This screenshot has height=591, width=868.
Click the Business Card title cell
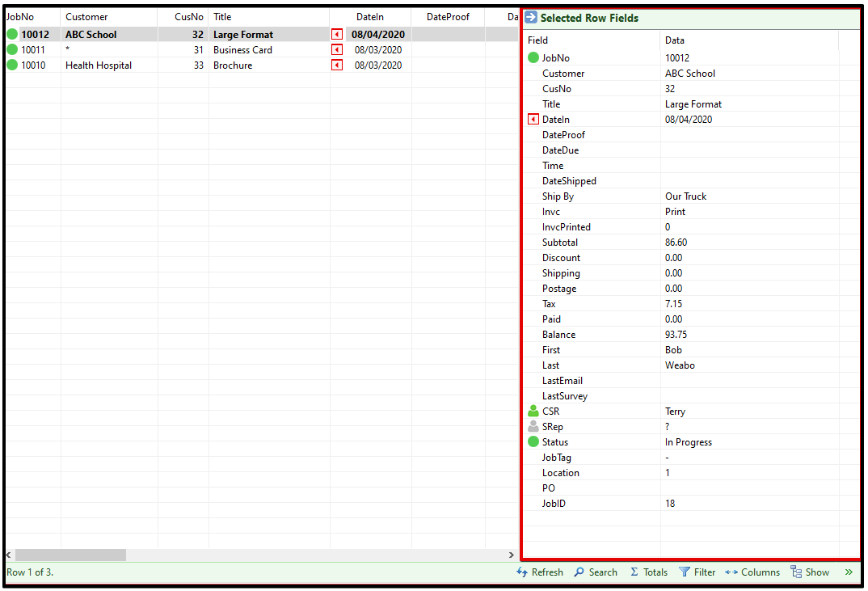click(x=242, y=50)
